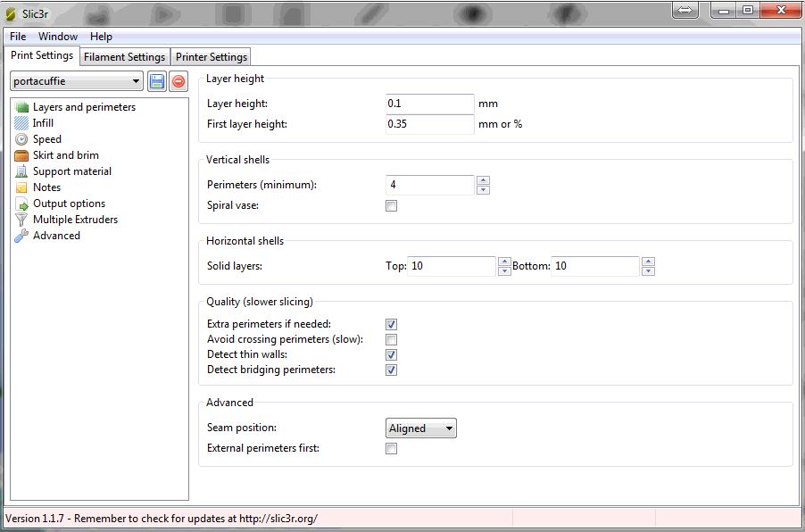Click the Support material building icon
This screenshot has width=805, height=532.
[x=21, y=171]
